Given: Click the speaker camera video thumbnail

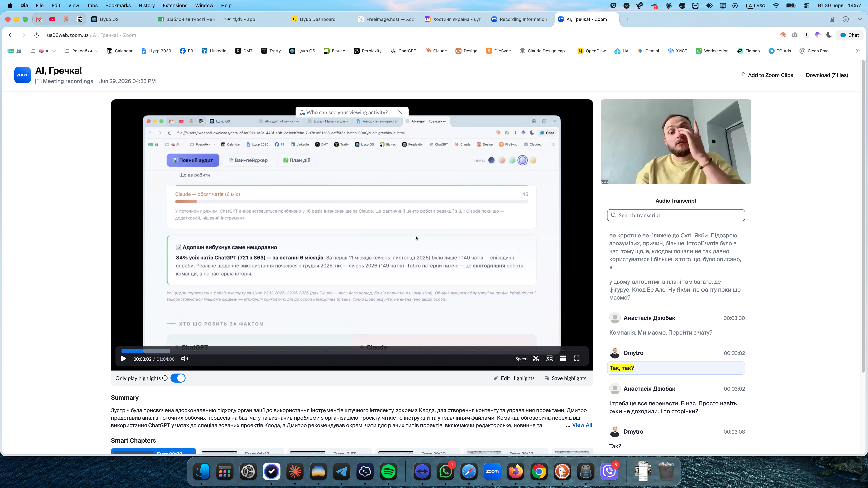Looking at the screenshot, I should pos(676,142).
